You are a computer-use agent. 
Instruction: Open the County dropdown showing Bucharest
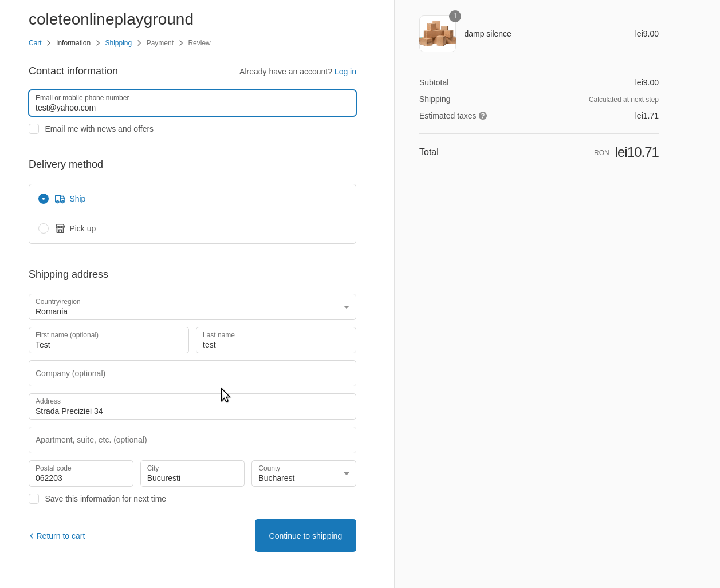tap(346, 473)
